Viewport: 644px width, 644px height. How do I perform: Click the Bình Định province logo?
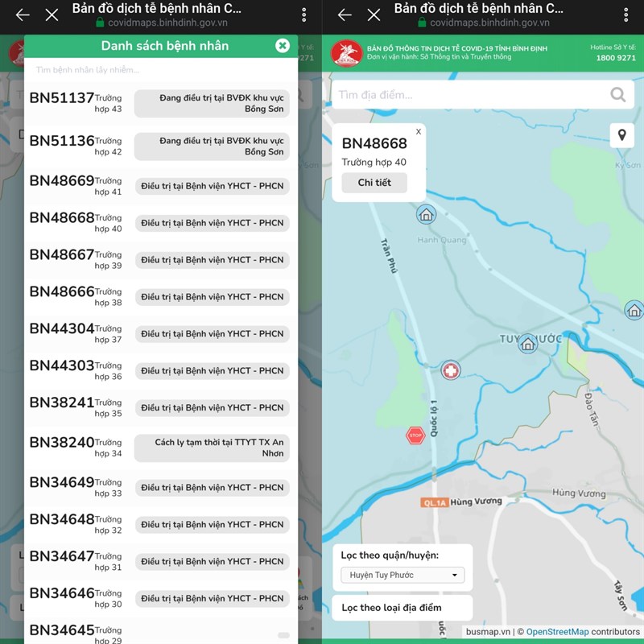click(346, 53)
